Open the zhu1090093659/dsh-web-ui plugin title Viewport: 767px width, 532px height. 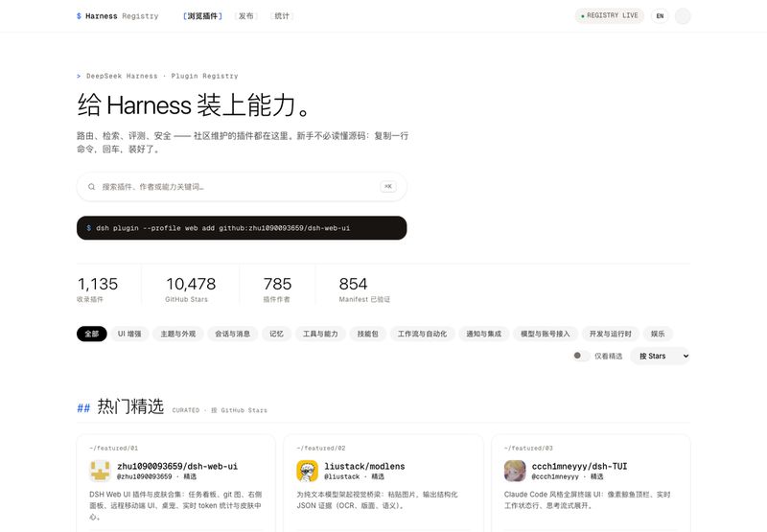point(177,466)
